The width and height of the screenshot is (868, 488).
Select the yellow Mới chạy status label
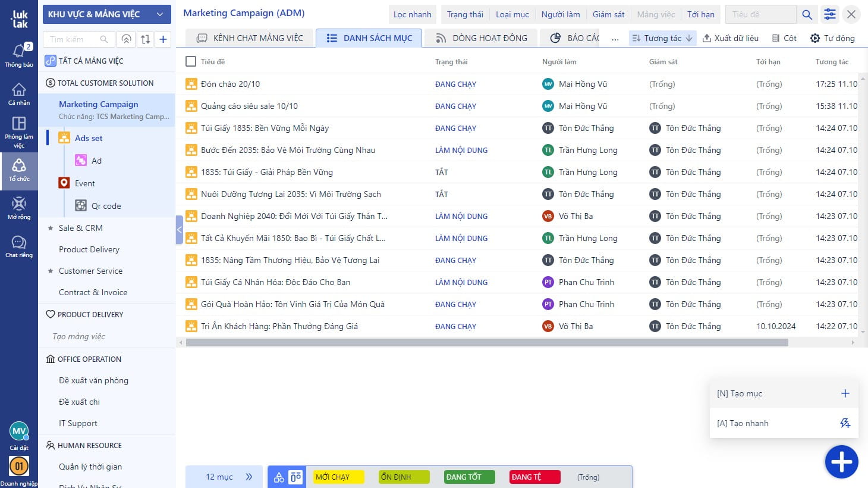(x=338, y=477)
